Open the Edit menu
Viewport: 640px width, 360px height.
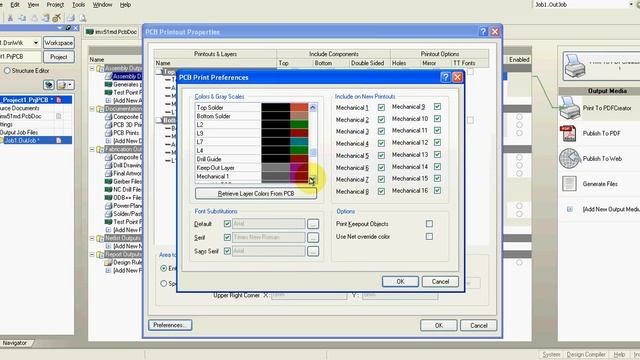pyautogui.click(x=15, y=5)
